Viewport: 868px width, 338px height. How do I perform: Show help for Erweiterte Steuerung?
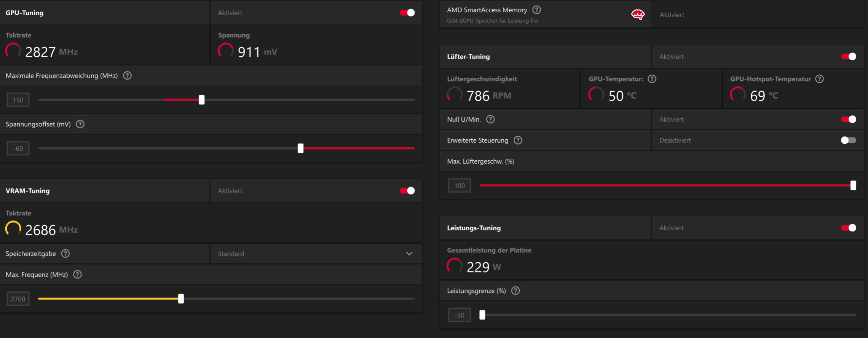[x=518, y=140]
